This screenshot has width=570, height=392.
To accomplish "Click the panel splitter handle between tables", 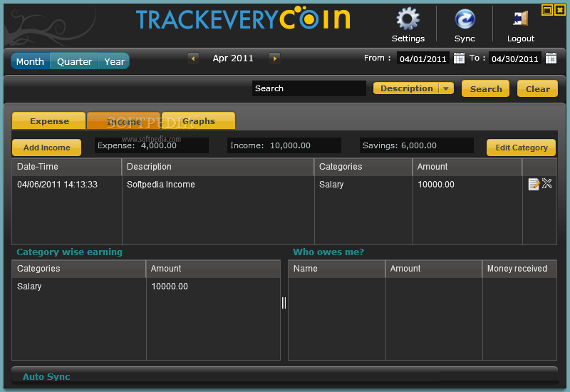I will (x=284, y=302).
